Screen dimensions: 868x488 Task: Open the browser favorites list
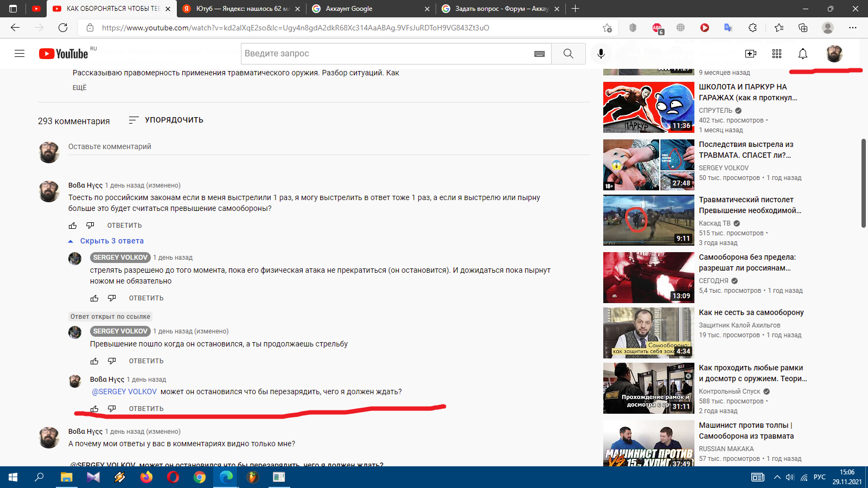click(x=779, y=28)
